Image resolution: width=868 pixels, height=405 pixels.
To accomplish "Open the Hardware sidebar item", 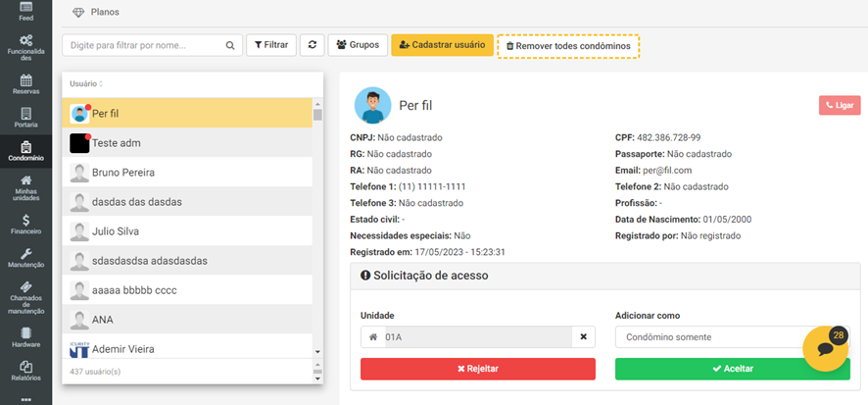I will (25, 337).
